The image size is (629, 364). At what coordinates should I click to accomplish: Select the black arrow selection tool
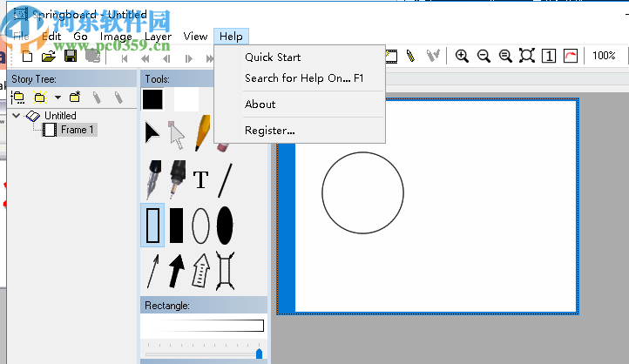pyautogui.click(x=152, y=133)
